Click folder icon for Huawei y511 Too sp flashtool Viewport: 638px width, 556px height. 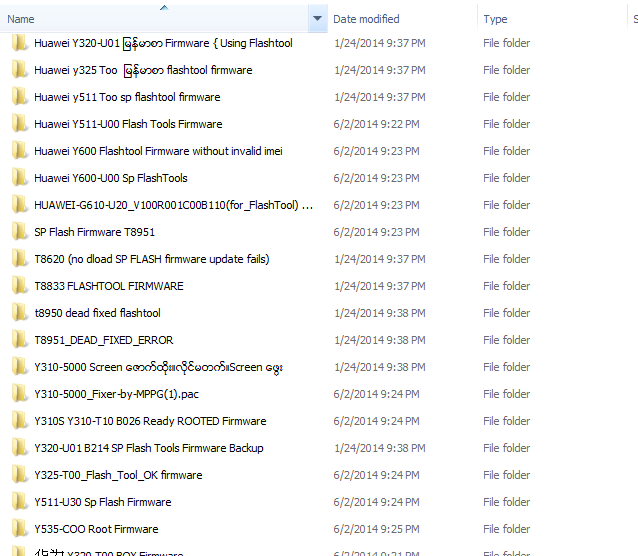tap(19, 97)
